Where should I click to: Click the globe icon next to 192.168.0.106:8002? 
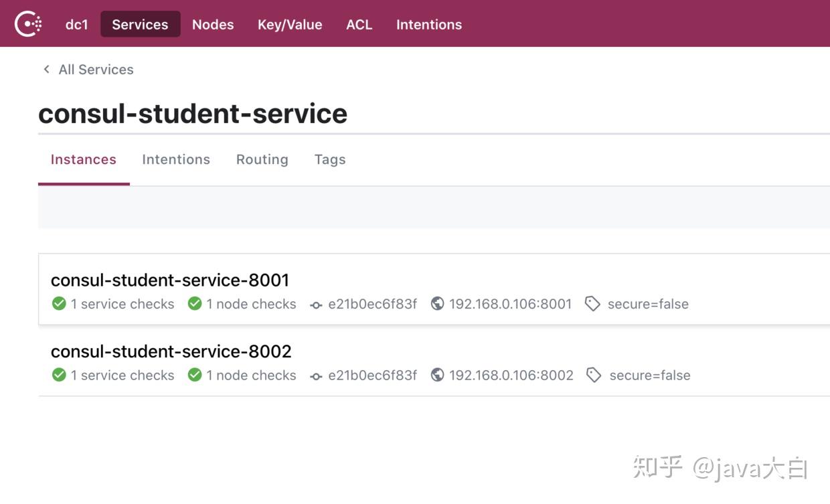(437, 375)
